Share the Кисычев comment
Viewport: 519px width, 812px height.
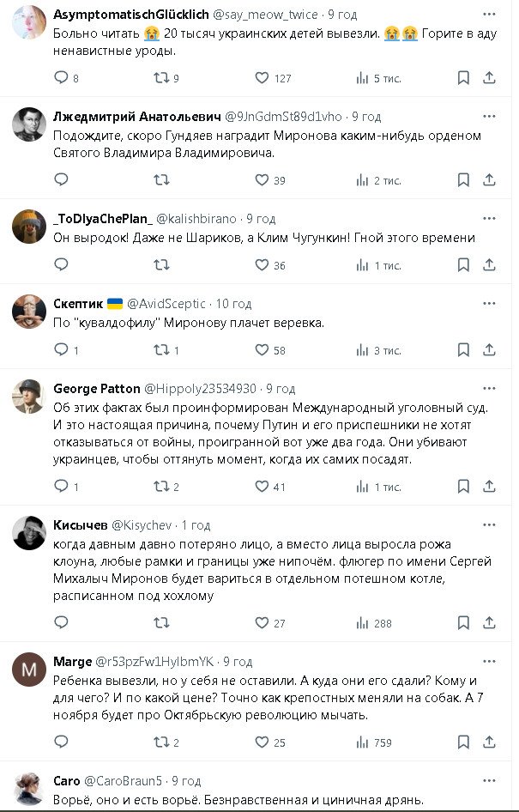490,623
